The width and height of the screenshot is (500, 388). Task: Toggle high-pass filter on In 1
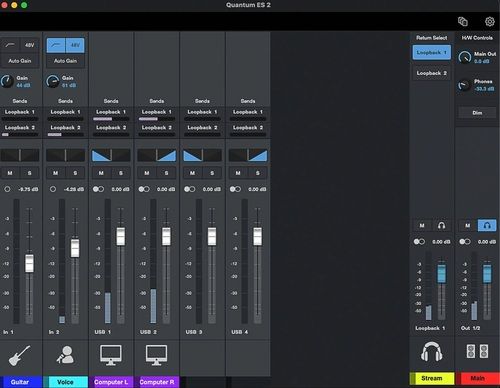click(10, 45)
